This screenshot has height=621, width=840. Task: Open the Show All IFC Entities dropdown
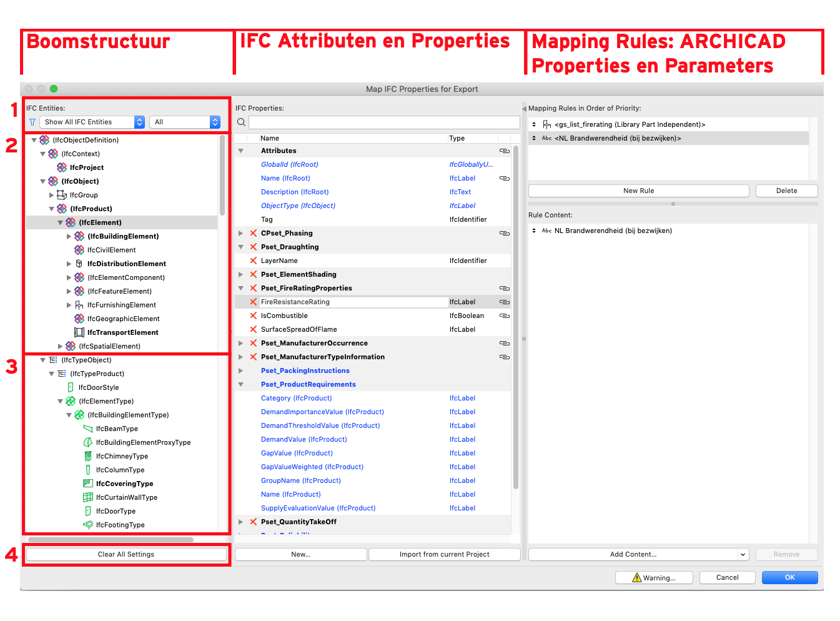92,122
